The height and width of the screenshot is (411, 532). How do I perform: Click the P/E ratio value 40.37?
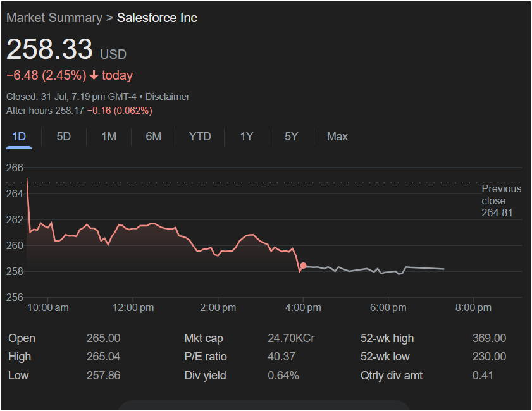coord(281,357)
